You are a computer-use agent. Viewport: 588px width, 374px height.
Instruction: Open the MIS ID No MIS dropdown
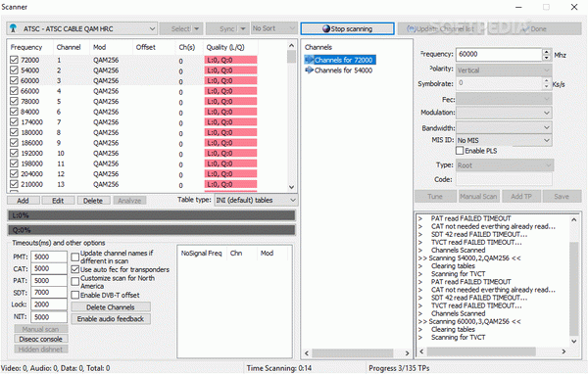(504, 140)
